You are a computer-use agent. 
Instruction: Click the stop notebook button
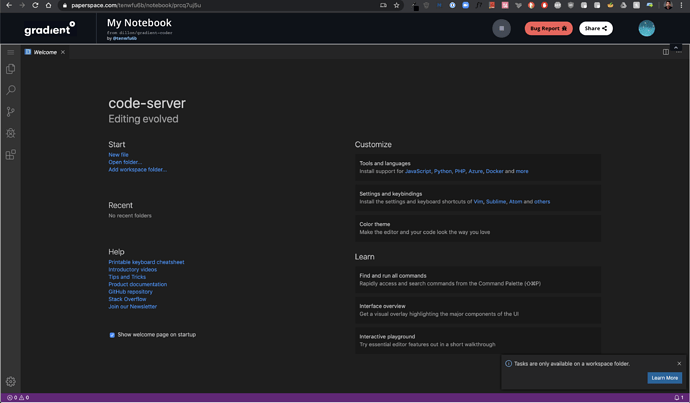pos(501,28)
